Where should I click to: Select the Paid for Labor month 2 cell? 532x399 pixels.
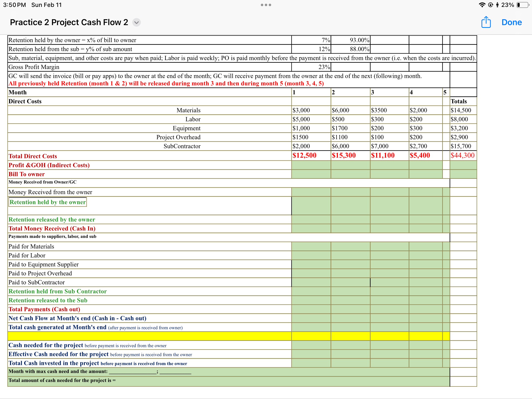[x=350, y=255]
